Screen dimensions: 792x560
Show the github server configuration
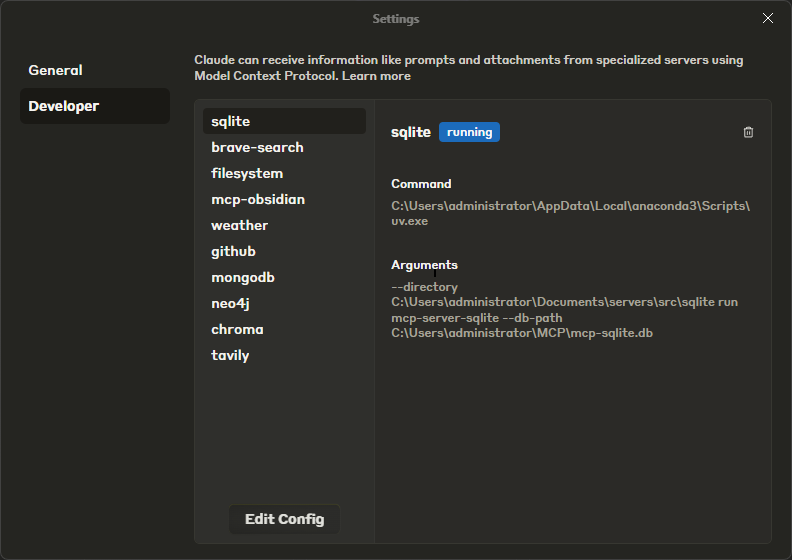[x=233, y=251]
